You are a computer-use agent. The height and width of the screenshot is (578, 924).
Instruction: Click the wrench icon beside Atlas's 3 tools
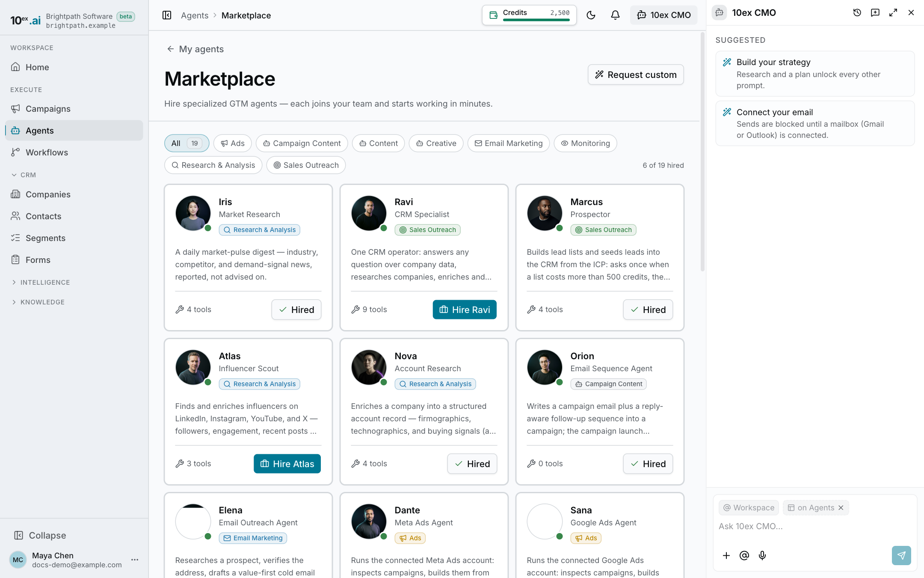point(180,464)
